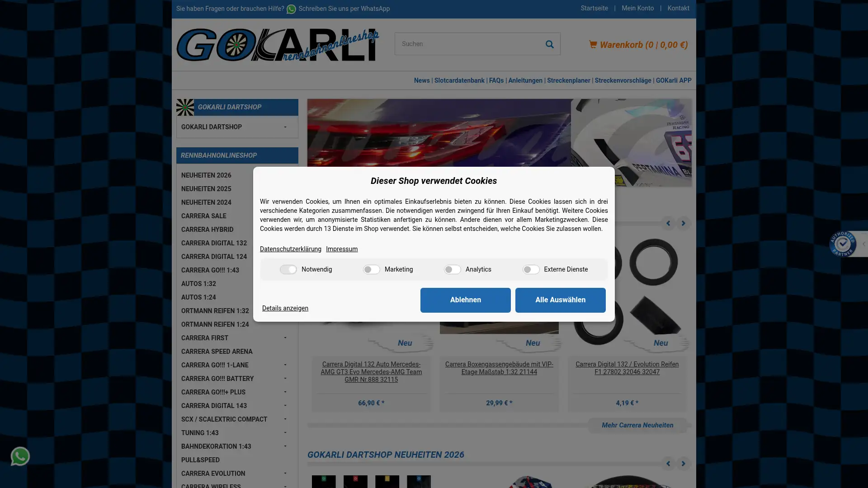This screenshot has height=488, width=868.
Task: Open the Datenschutzerklärung link
Action: [x=290, y=249]
